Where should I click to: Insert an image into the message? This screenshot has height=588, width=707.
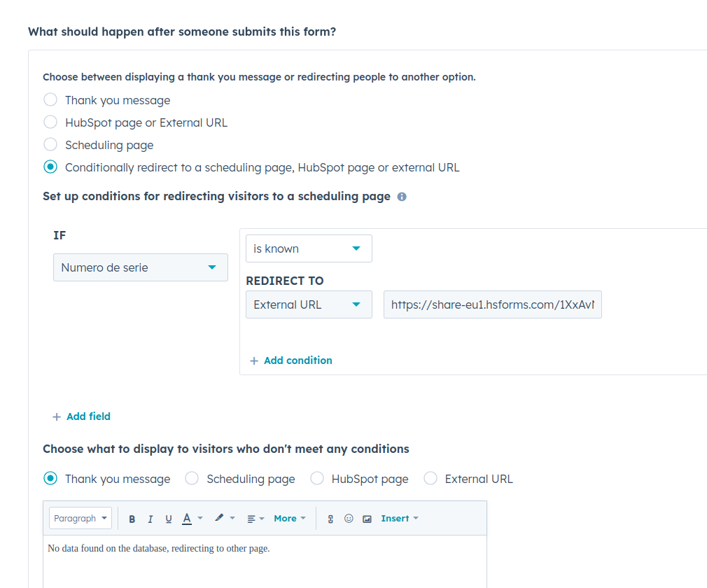367,519
